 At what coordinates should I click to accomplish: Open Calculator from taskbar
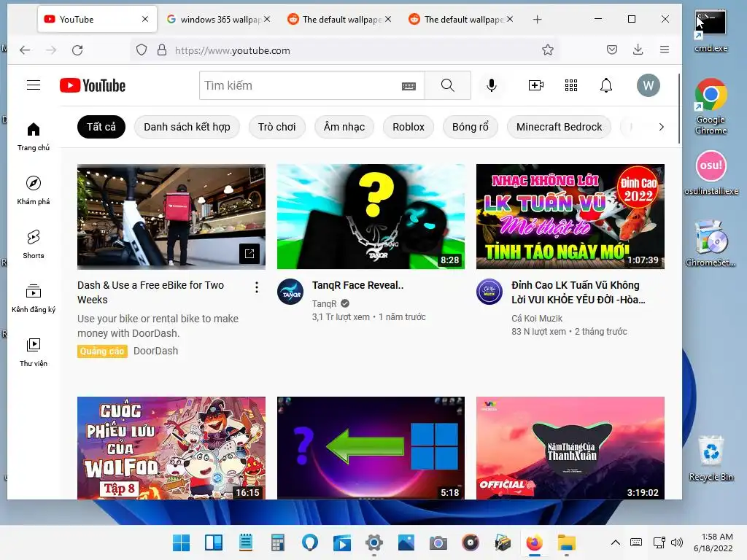277,542
